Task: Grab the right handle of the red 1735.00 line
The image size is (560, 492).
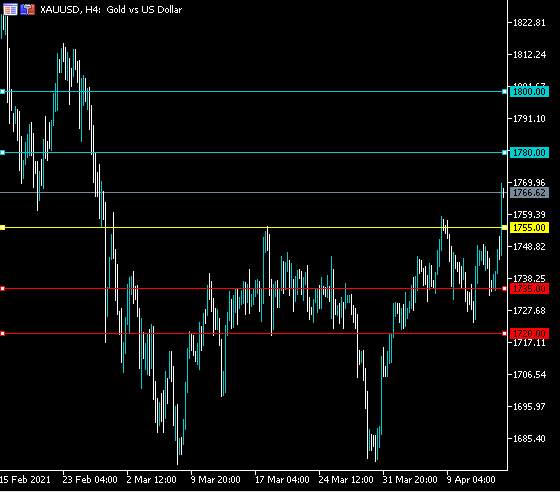Action: [504, 288]
